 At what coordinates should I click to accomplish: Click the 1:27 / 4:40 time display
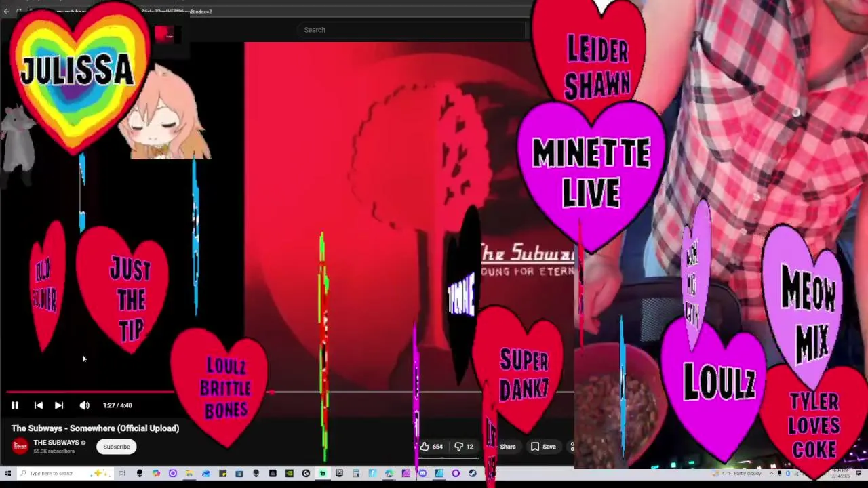pyautogui.click(x=117, y=405)
